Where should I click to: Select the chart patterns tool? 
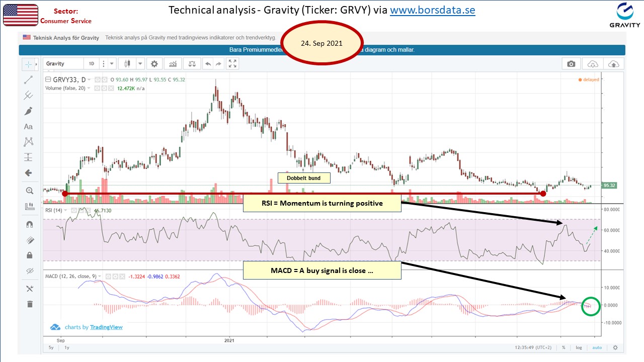click(28, 142)
